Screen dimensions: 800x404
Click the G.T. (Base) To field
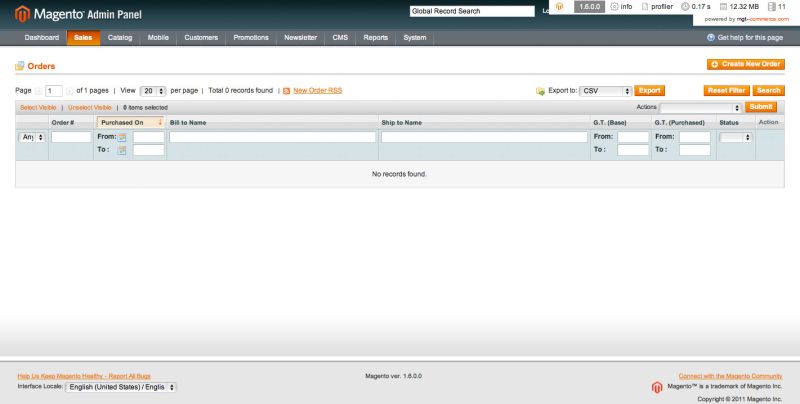(x=633, y=150)
